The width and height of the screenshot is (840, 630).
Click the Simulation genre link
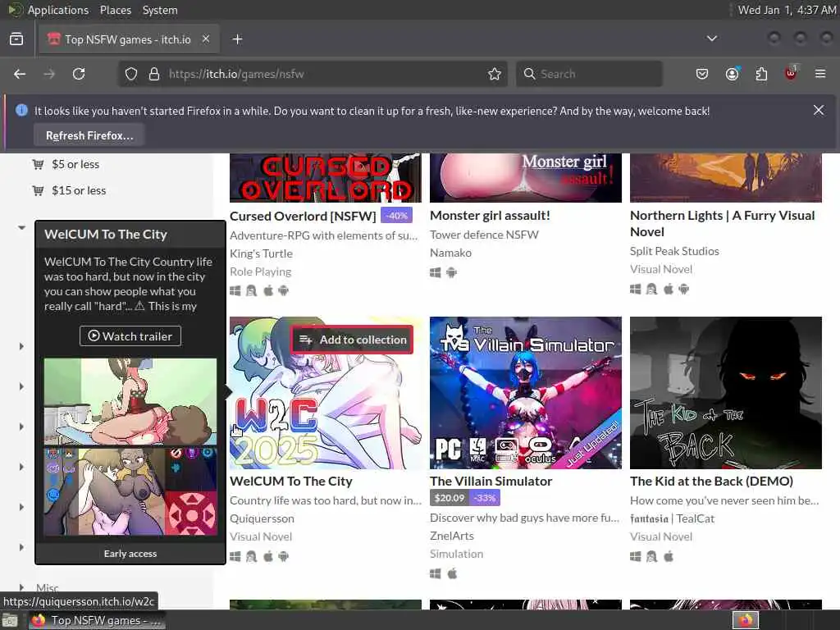456,554
